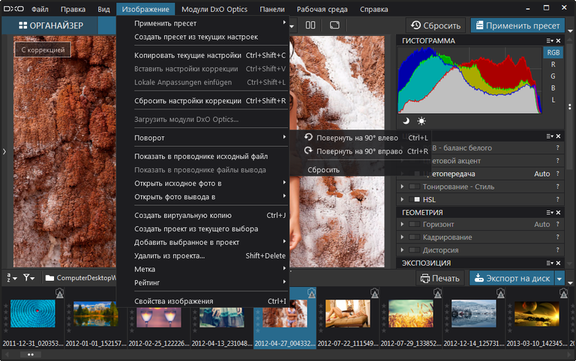576x361 pixels.
Task: Expand the Горизонт section
Action: [402, 224]
